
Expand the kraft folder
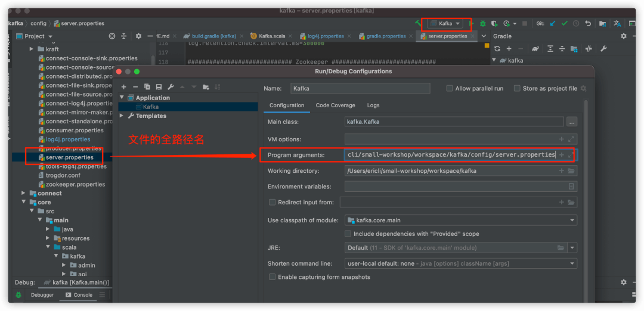[32, 49]
